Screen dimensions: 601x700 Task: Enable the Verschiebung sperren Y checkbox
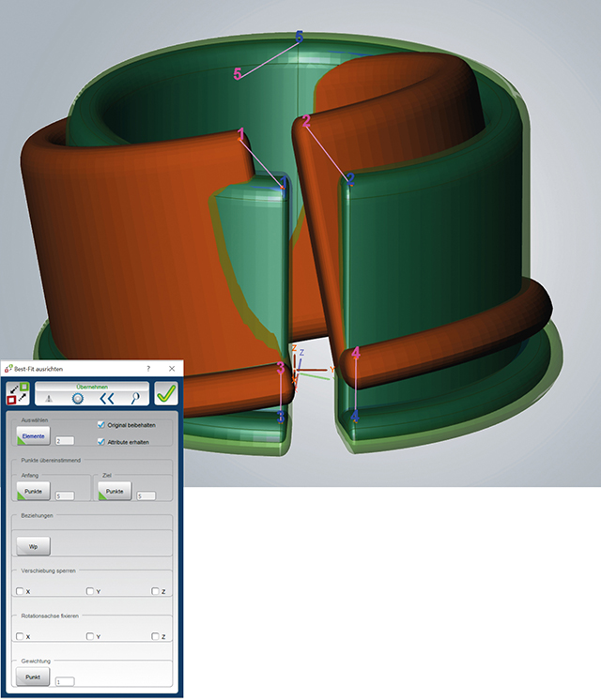pos(90,591)
